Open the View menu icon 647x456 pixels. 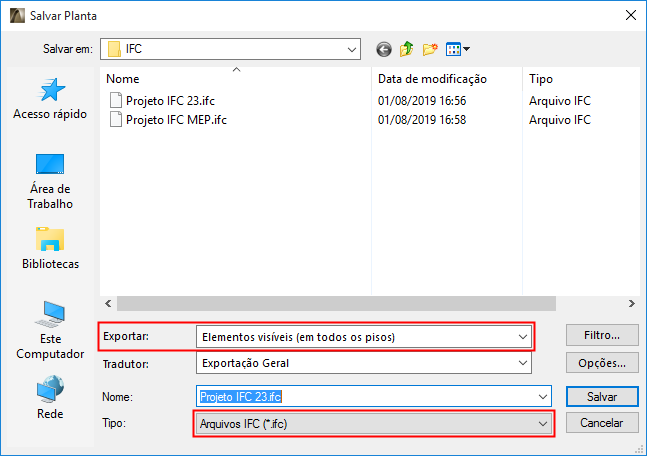pos(457,48)
